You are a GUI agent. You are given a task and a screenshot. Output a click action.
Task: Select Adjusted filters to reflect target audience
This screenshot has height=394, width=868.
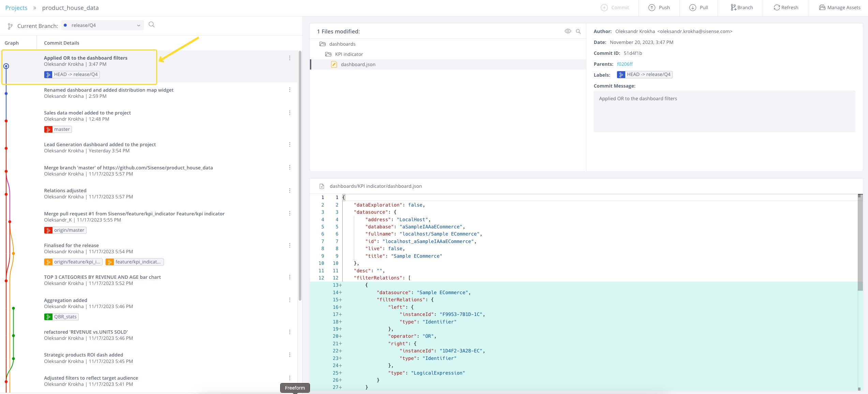(149, 381)
